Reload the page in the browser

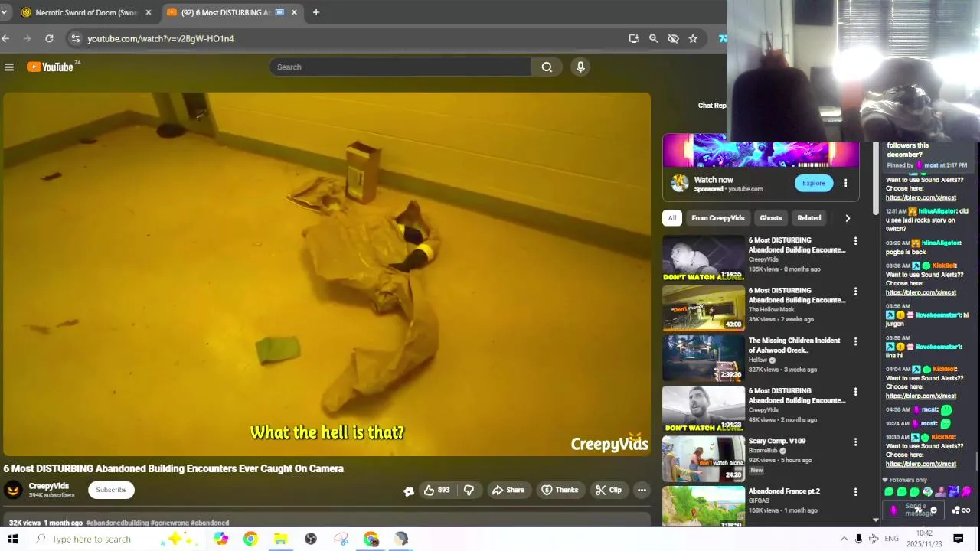point(49,38)
